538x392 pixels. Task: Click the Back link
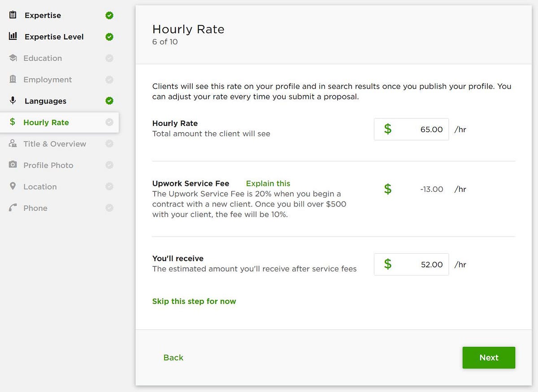(174, 358)
